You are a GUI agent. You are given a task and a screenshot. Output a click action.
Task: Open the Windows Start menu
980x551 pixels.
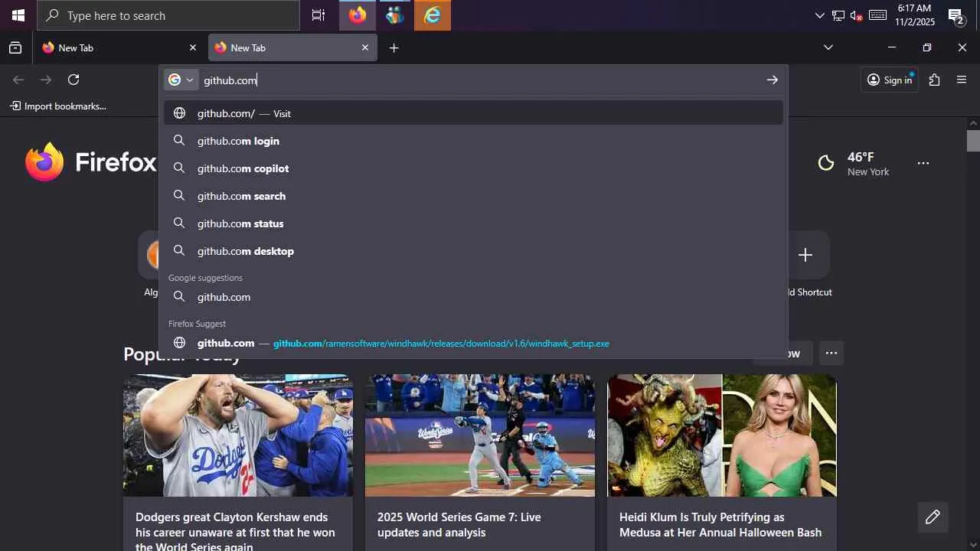pyautogui.click(x=18, y=15)
